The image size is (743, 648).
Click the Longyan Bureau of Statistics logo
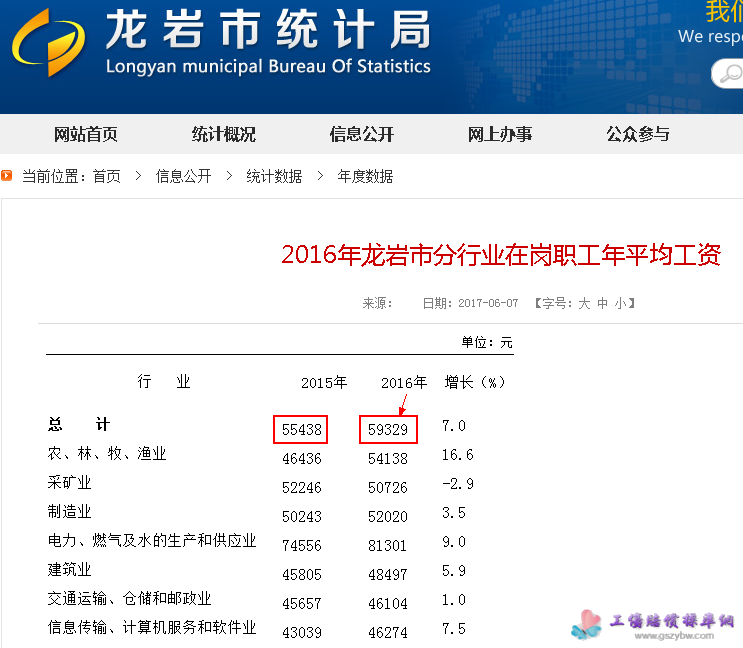coord(49,42)
